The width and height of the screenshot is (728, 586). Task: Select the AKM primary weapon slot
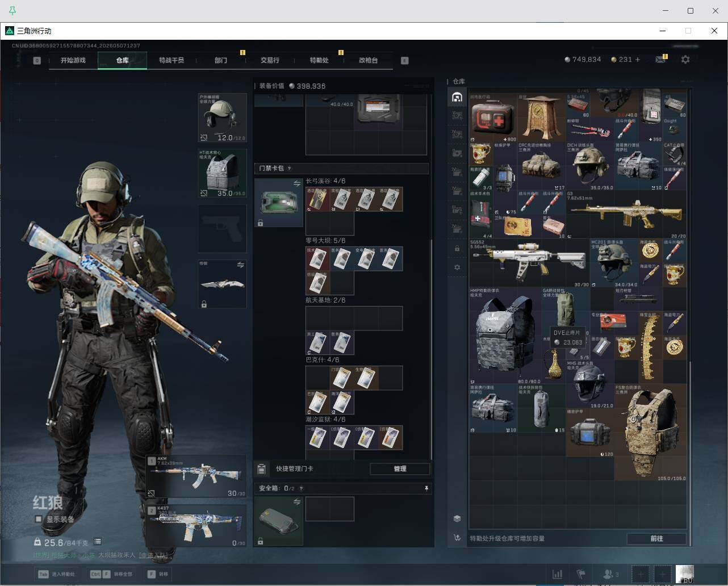point(196,476)
